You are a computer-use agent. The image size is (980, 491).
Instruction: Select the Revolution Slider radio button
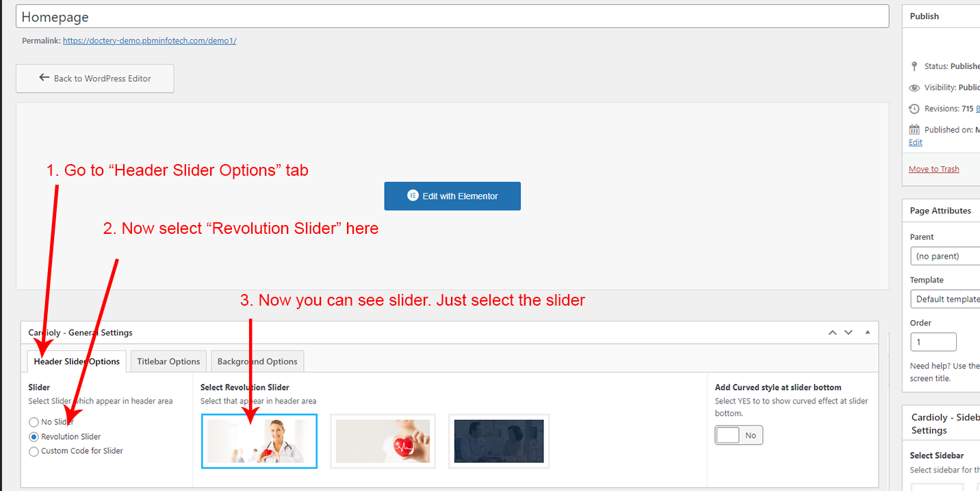pos(34,436)
